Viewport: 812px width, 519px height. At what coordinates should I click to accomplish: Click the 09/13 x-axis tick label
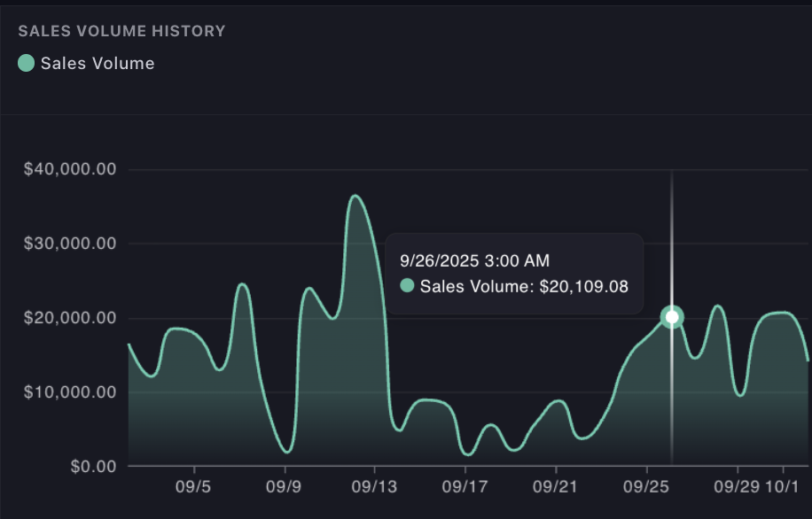[375, 486]
